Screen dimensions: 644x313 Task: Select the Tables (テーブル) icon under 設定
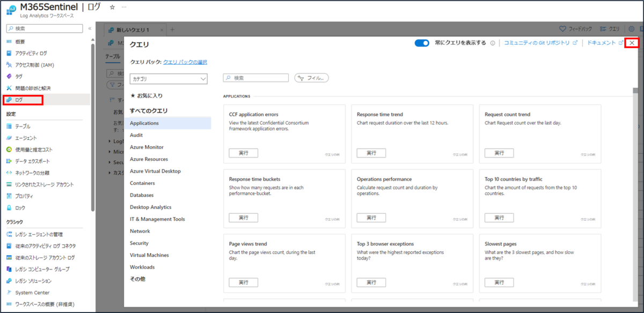8,126
